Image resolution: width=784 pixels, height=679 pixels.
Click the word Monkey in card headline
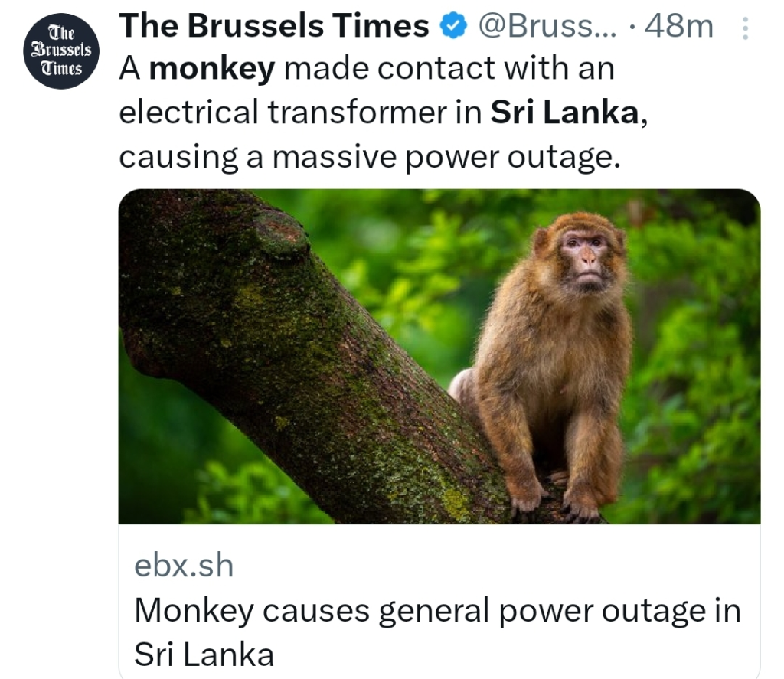(x=193, y=611)
